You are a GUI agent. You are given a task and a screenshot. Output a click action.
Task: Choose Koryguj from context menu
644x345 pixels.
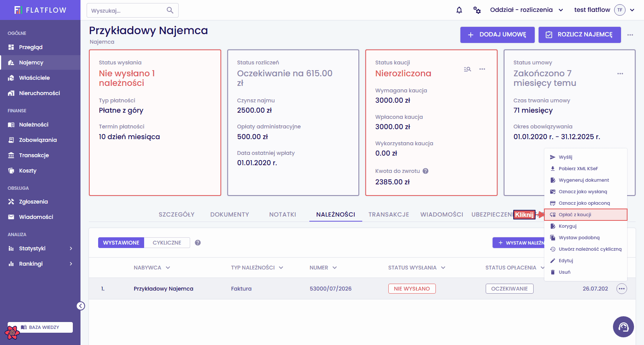586,226
